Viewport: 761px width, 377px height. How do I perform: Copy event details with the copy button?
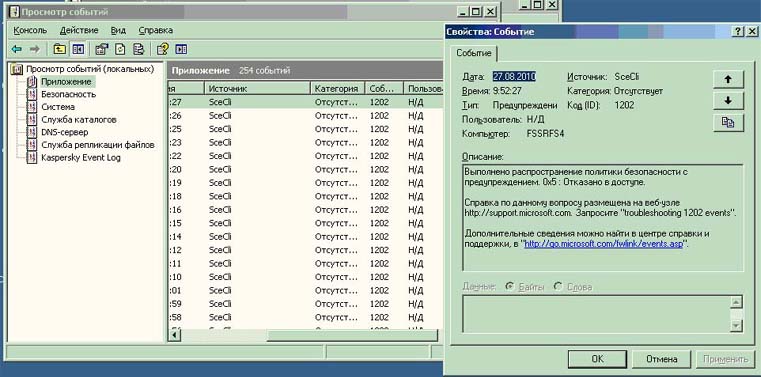(728, 123)
